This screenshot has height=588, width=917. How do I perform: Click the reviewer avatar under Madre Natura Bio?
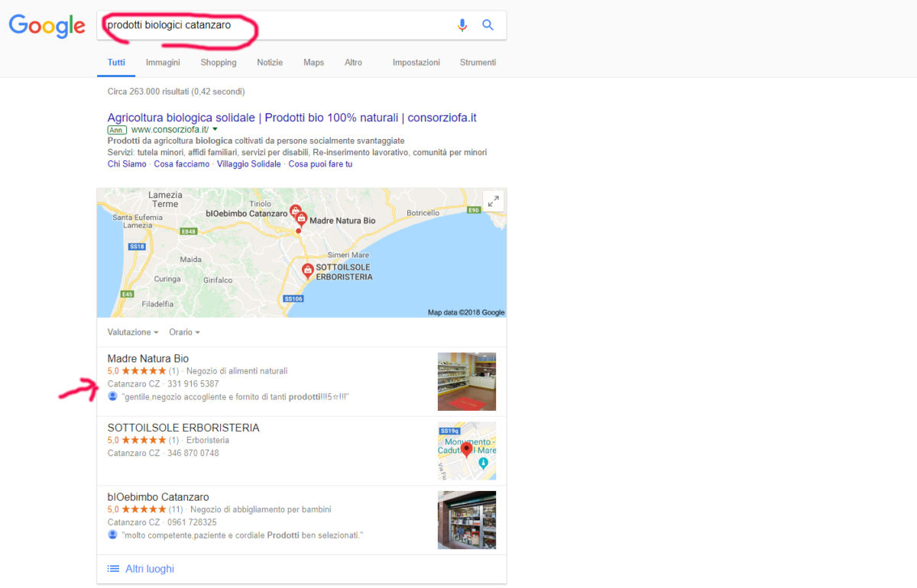point(112,396)
